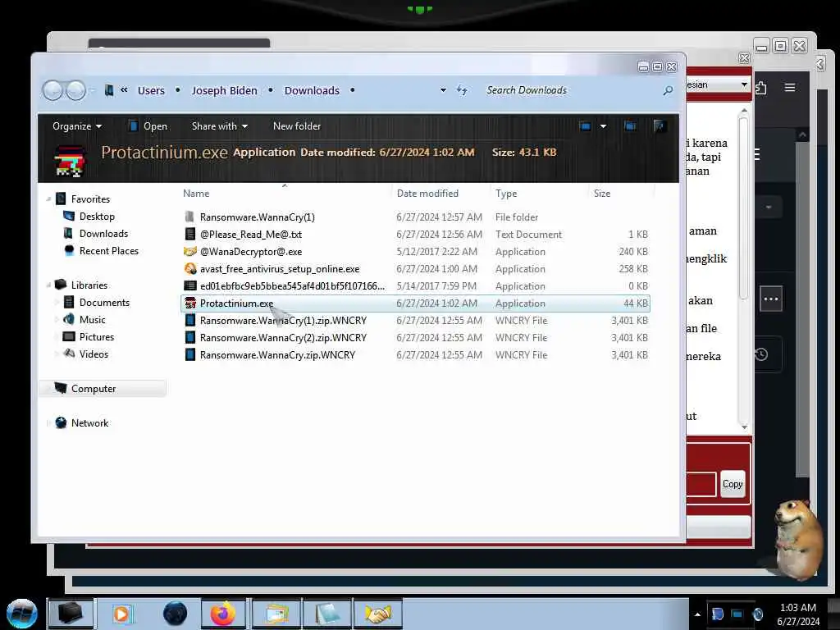
Task: Select Recent Places under Favorites
Action: tap(109, 251)
